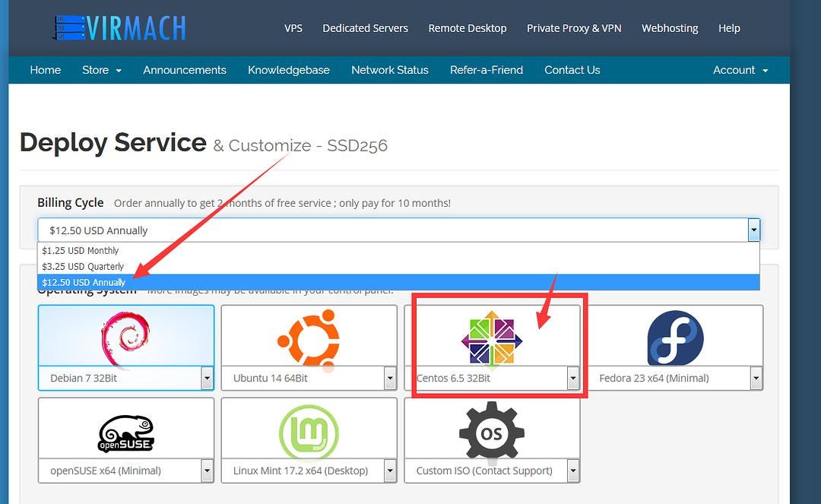Screen dimensions: 821x504
Task: Open the openSUSE x64 (Minimal) dropdown
Action: tap(208, 471)
